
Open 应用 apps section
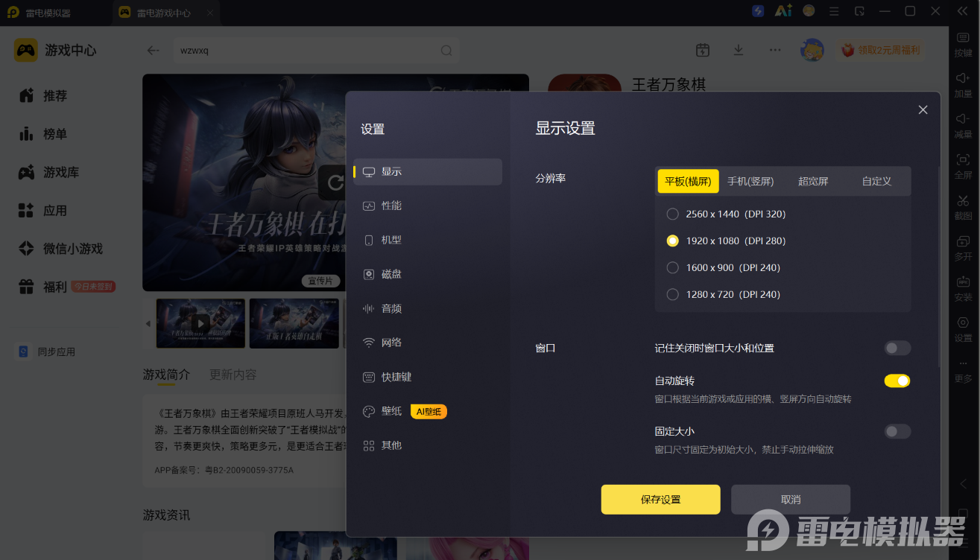pos(43,211)
